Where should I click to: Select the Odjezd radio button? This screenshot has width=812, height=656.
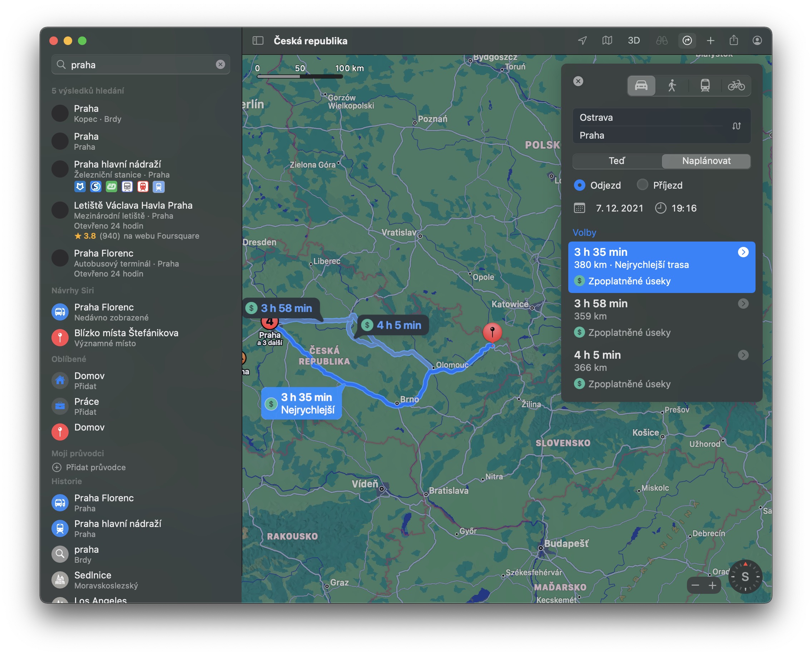click(579, 185)
